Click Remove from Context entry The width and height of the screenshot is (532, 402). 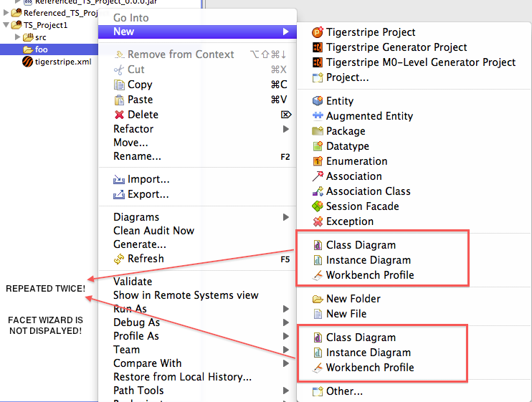pos(181,54)
